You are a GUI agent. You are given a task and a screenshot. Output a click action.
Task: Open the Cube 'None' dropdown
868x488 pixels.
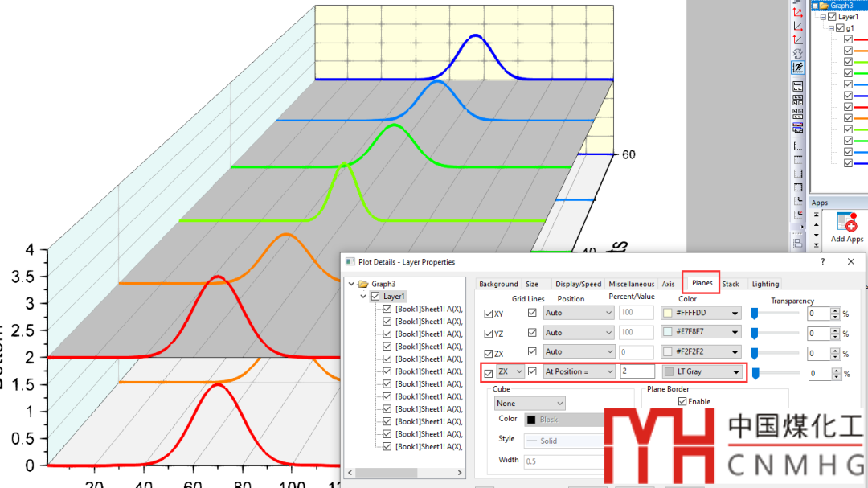529,403
